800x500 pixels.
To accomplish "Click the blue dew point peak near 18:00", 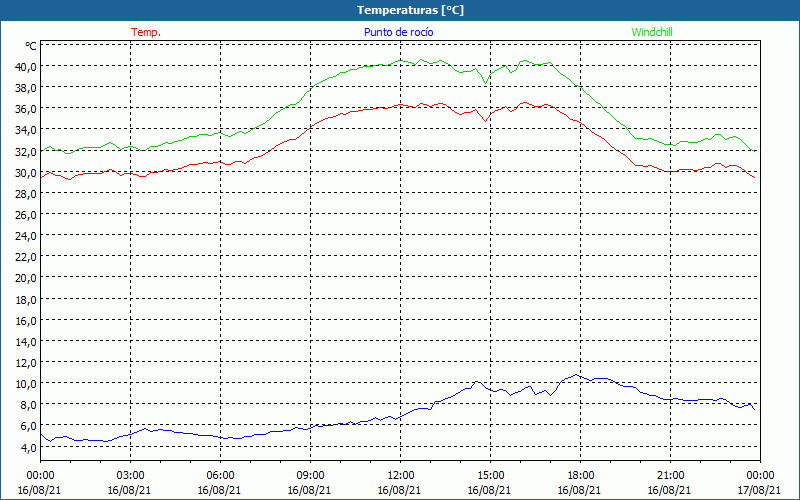I will coord(577,375).
